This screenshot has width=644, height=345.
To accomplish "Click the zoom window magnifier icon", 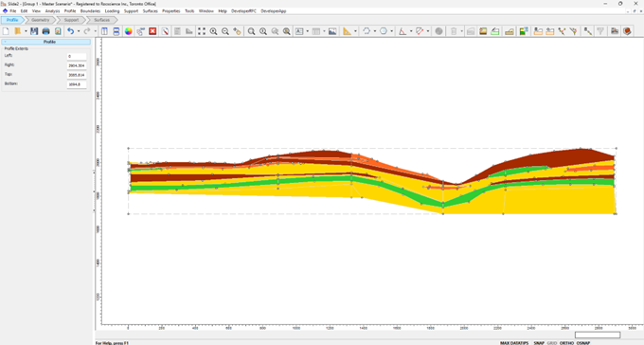I will tap(251, 31).
